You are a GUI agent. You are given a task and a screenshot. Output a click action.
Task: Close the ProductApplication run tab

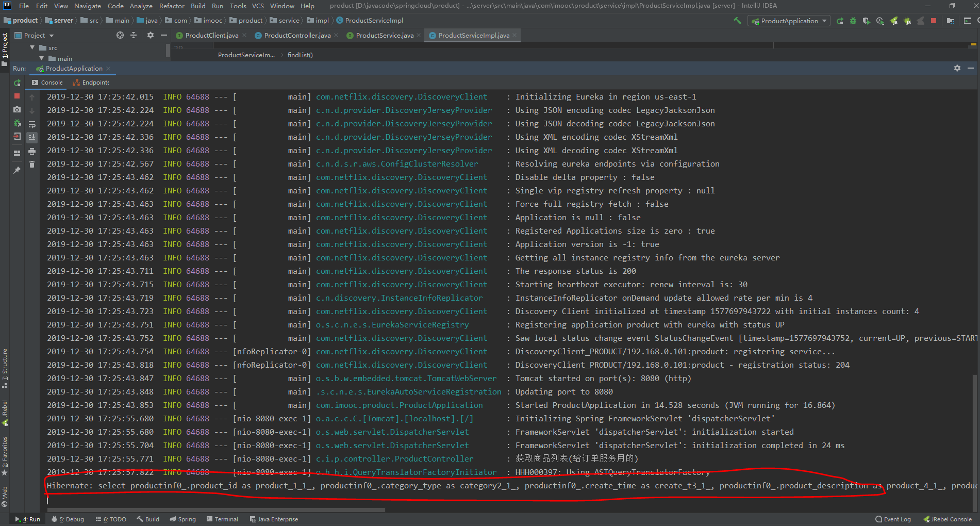[108, 69]
